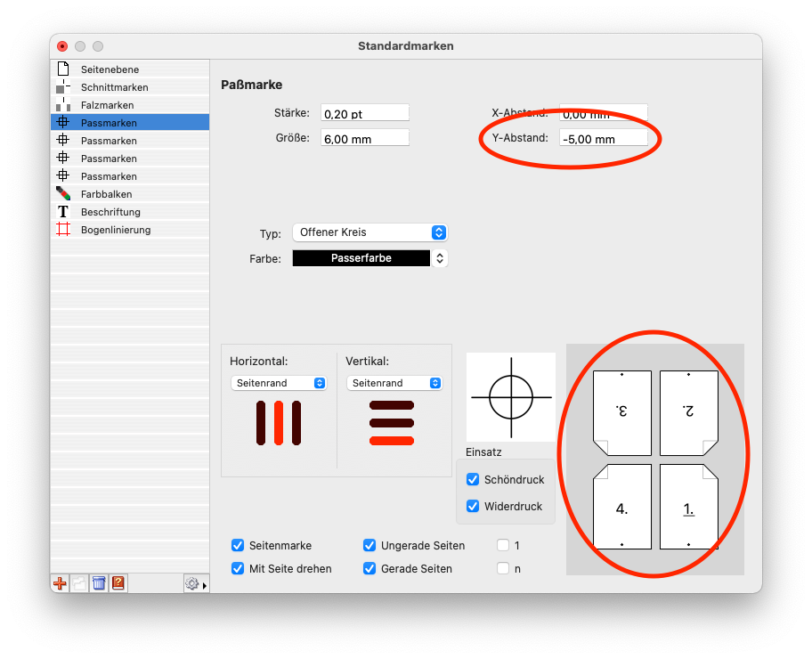Viewport: 812px width, 659px height.
Task: Uncheck the Seitenmarke checkbox
Action: pyautogui.click(x=238, y=545)
